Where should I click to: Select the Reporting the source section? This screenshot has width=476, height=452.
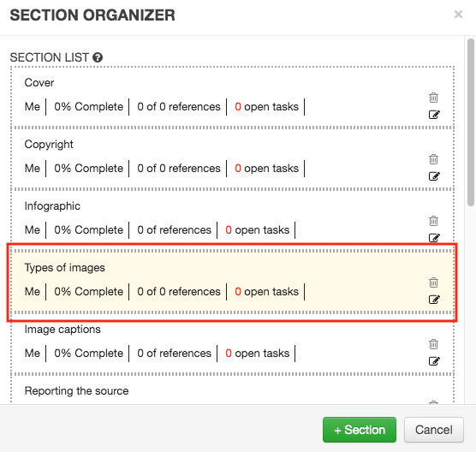[233, 390]
